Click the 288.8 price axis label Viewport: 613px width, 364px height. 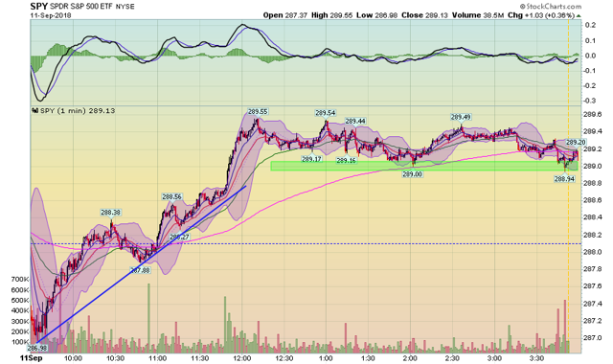[592, 183]
